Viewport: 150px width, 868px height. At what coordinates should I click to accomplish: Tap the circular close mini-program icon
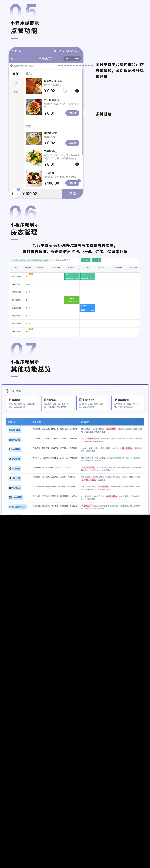click(x=77, y=58)
